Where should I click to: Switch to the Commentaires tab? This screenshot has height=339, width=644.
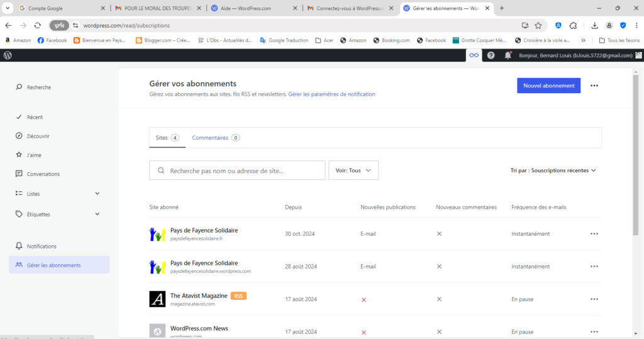pos(215,138)
